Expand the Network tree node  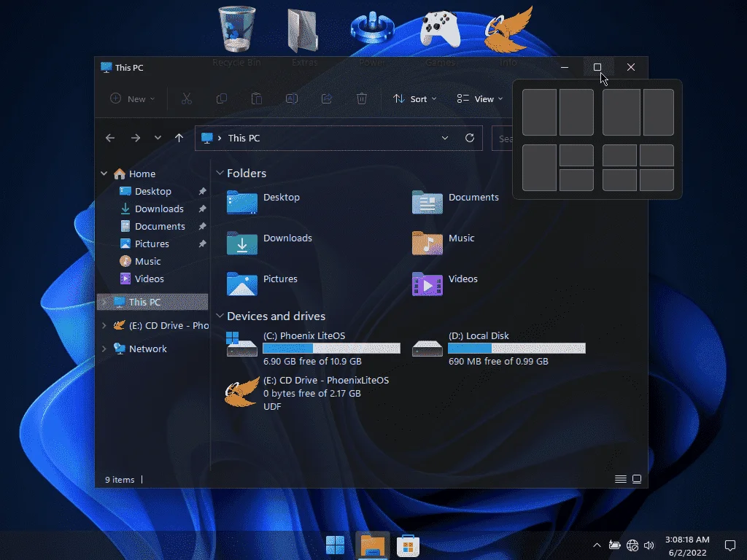(x=104, y=349)
